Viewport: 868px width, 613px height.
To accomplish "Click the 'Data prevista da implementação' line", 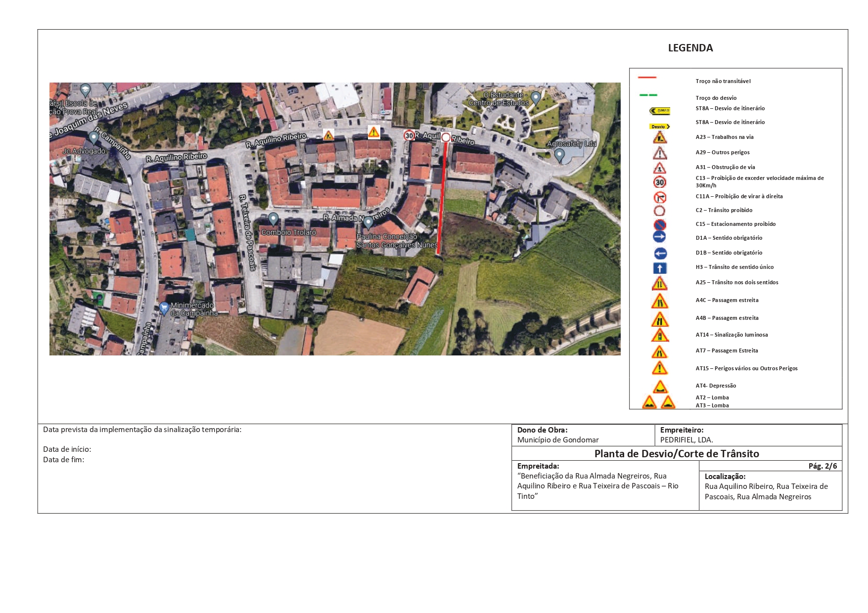I will pyautogui.click(x=142, y=430).
